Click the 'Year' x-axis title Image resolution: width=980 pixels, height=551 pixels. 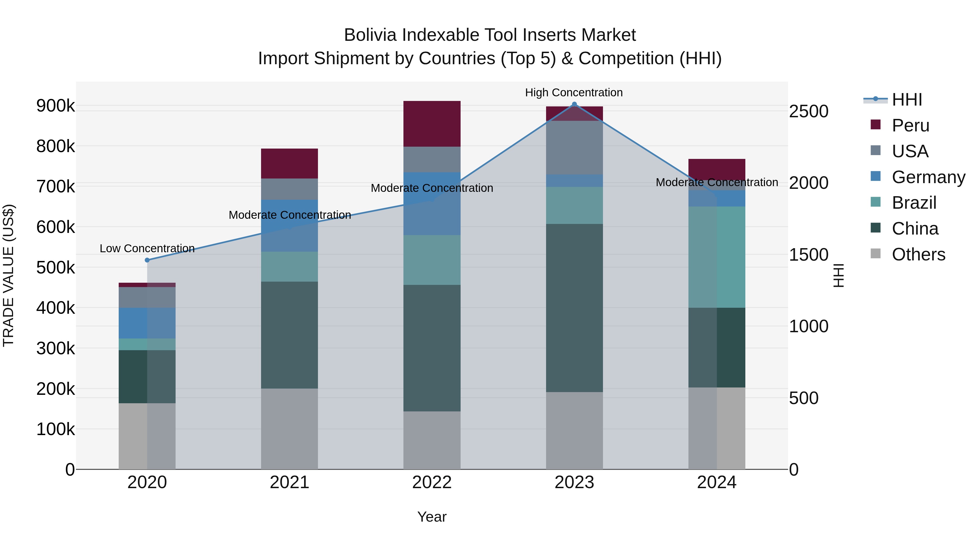tap(432, 517)
